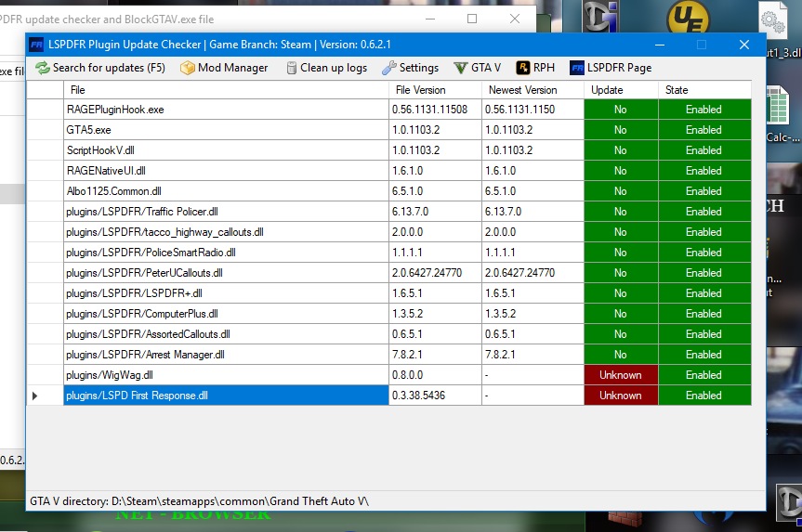Click the Mod Manager box icon
This screenshot has height=532, width=802.
coord(187,68)
